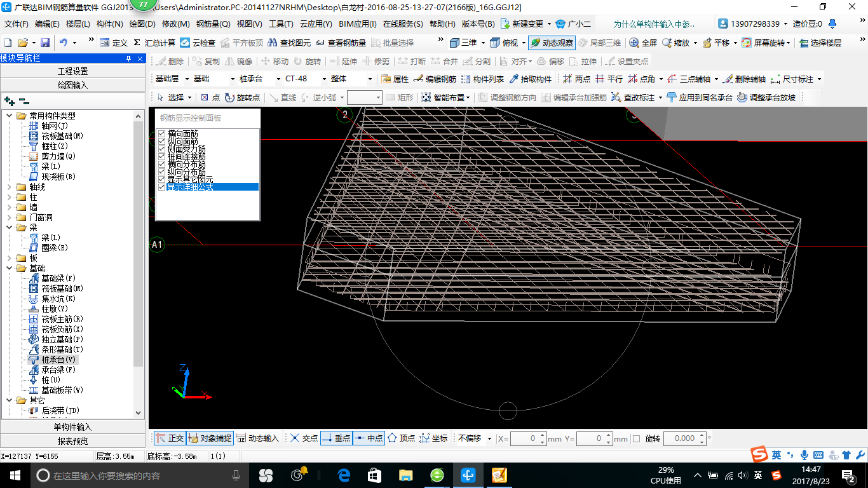Click 编辑钢筋 edit rebar
This screenshot has height=488, width=868.
coord(435,79)
